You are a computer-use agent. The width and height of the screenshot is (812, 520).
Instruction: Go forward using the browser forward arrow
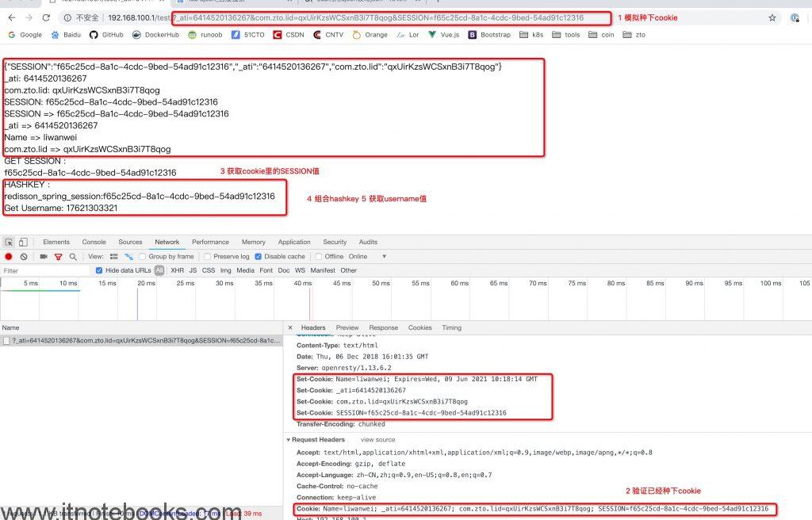coord(29,17)
